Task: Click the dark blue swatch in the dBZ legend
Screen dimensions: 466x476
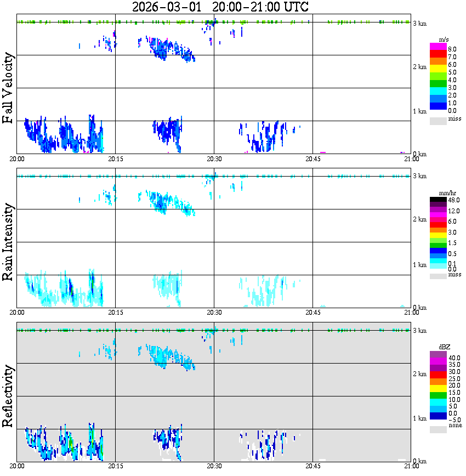Action: pos(438,416)
